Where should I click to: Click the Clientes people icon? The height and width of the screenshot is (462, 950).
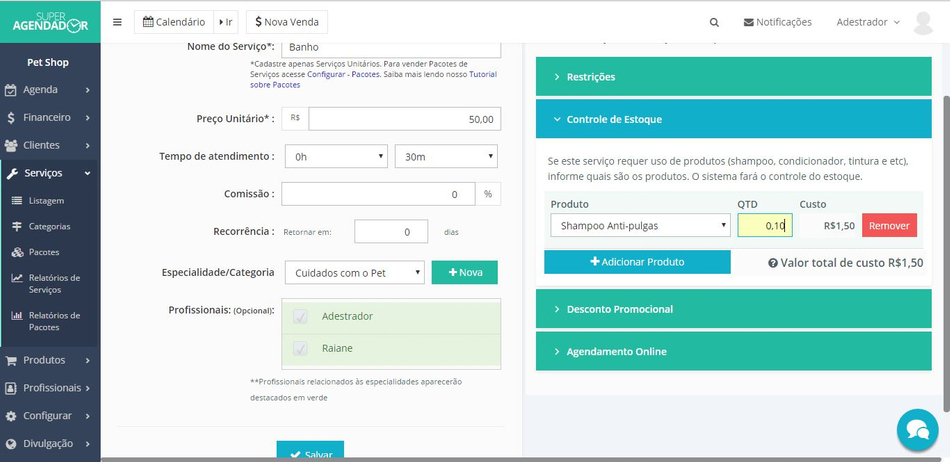click(x=11, y=146)
